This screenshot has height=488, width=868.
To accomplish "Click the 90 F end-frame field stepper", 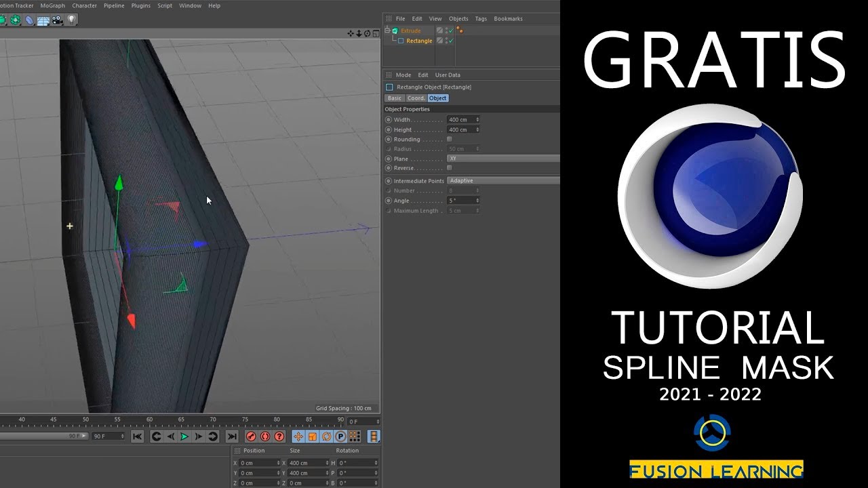I will tap(123, 436).
